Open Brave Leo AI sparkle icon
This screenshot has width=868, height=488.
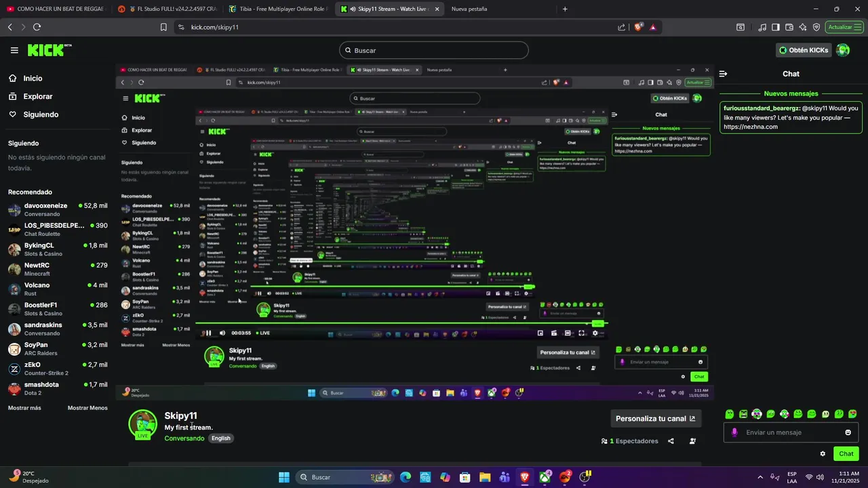pyautogui.click(x=803, y=27)
